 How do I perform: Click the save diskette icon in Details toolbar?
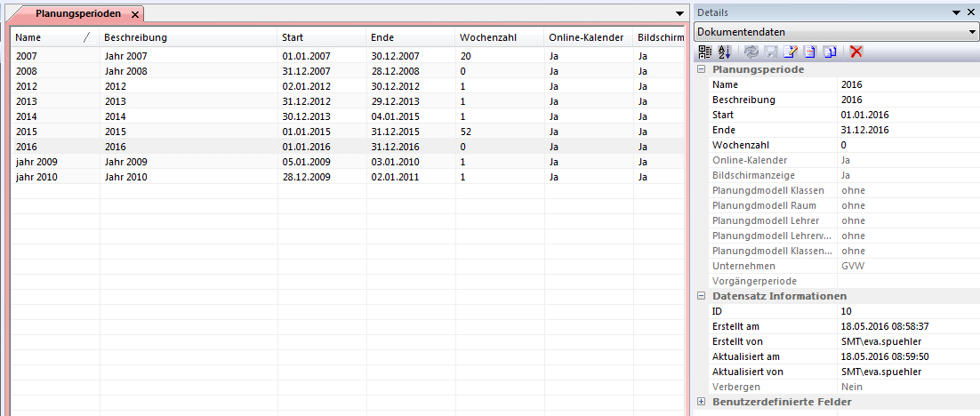pyautogui.click(x=770, y=52)
